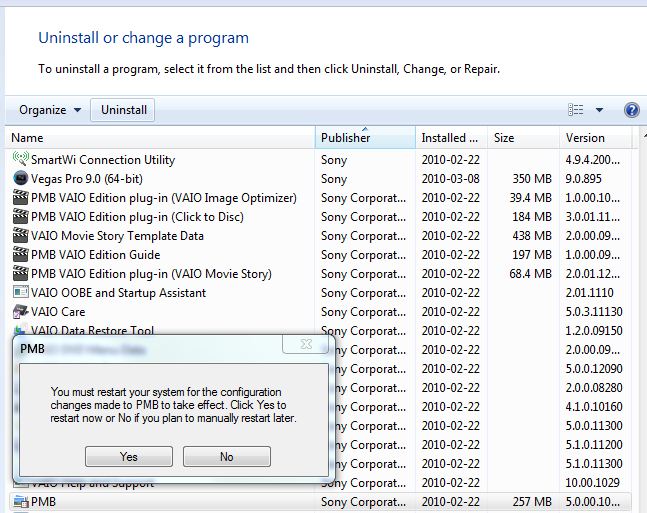This screenshot has width=647, height=513.
Task: Click the version 5.1.0.11300 cell
Action: [594, 463]
